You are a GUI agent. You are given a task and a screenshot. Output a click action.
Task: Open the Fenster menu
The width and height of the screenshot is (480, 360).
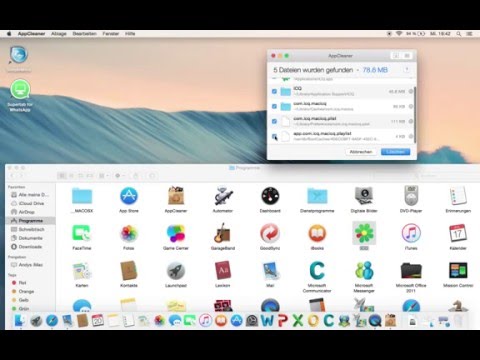click(111, 34)
